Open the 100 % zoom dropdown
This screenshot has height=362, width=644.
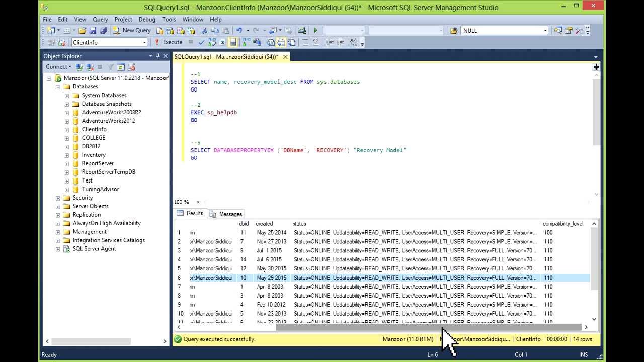pyautogui.click(x=198, y=202)
